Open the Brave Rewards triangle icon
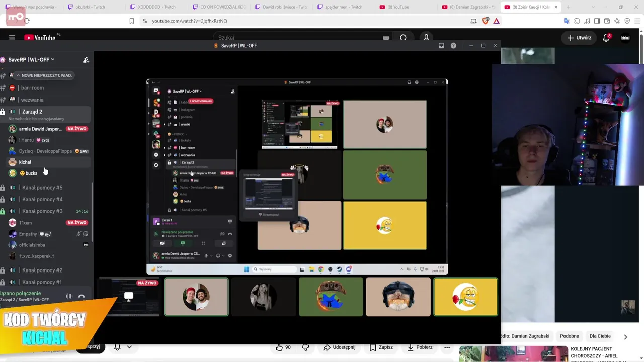644x362 pixels. pos(497,21)
